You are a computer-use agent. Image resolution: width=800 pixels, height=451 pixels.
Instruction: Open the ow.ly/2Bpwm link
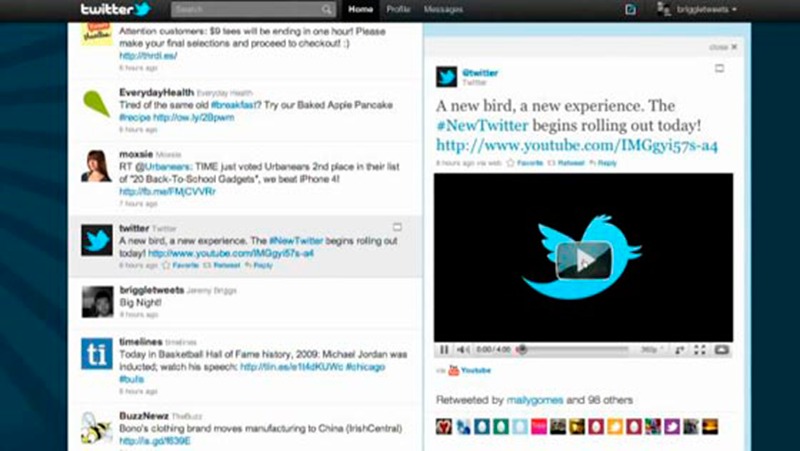click(193, 117)
